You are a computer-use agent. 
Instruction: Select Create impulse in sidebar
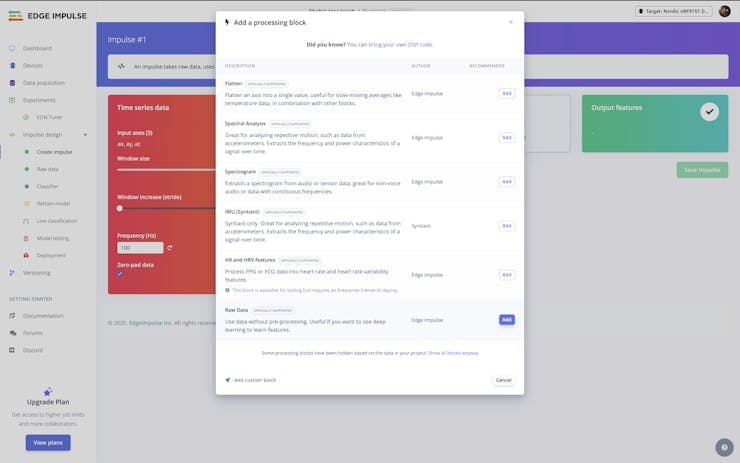click(x=54, y=152)
